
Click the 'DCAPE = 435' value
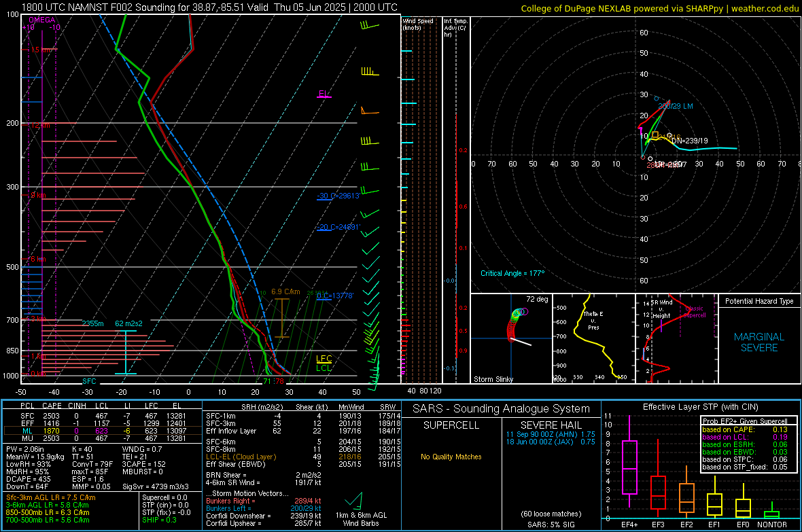28,479
